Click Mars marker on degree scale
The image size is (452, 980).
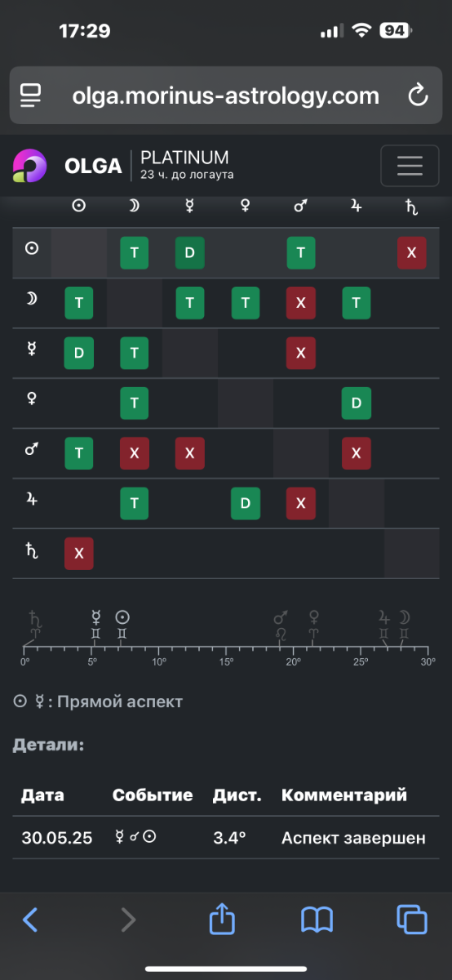[281, 626]
